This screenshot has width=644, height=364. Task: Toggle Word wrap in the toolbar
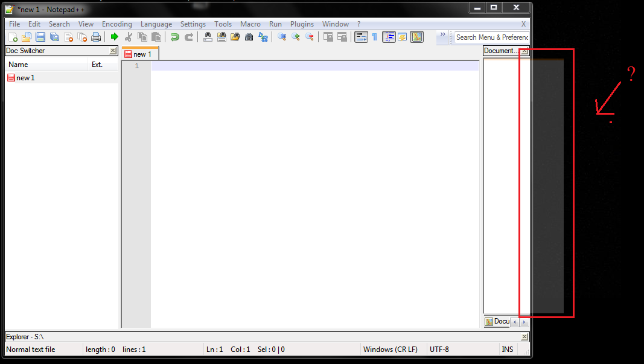[361, 37]
